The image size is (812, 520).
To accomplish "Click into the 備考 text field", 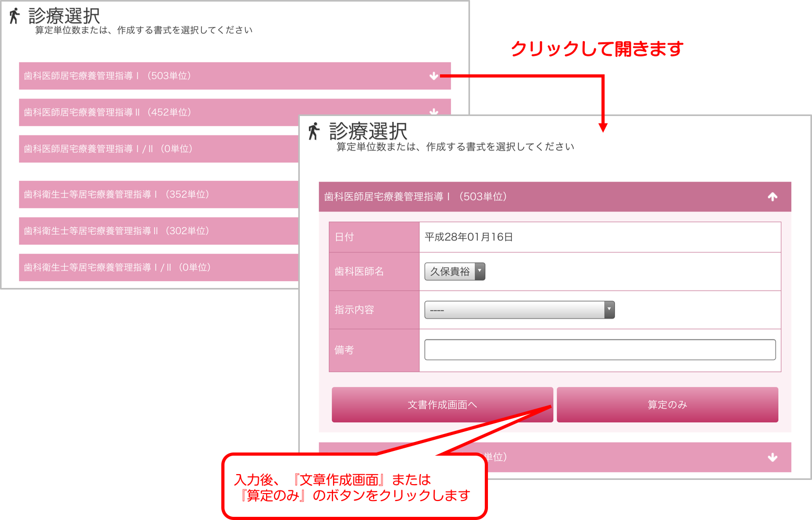I will coord(600,350).
